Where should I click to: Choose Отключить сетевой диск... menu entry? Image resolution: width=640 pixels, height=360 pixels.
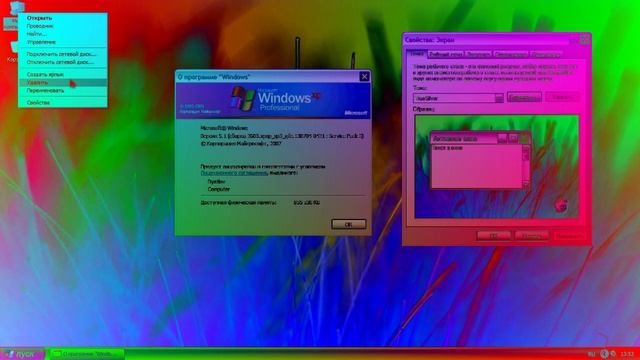pyautogui.click(x=63, y=62)
